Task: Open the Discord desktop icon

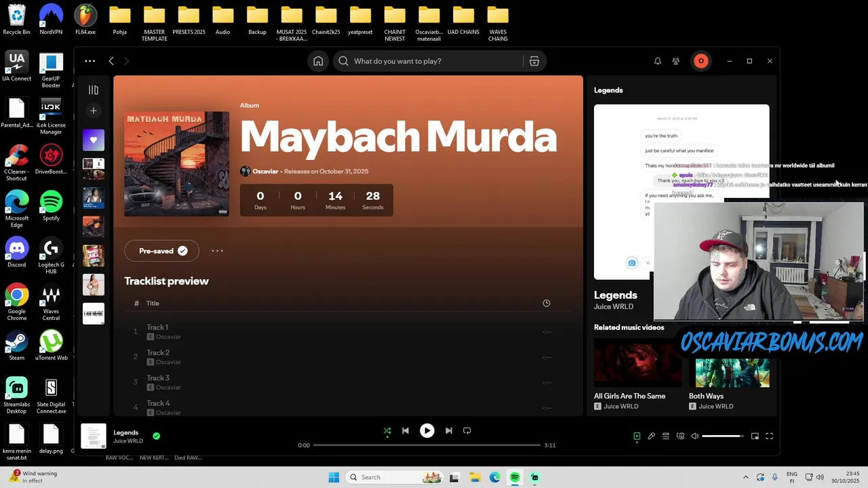Action: [17, 253]
